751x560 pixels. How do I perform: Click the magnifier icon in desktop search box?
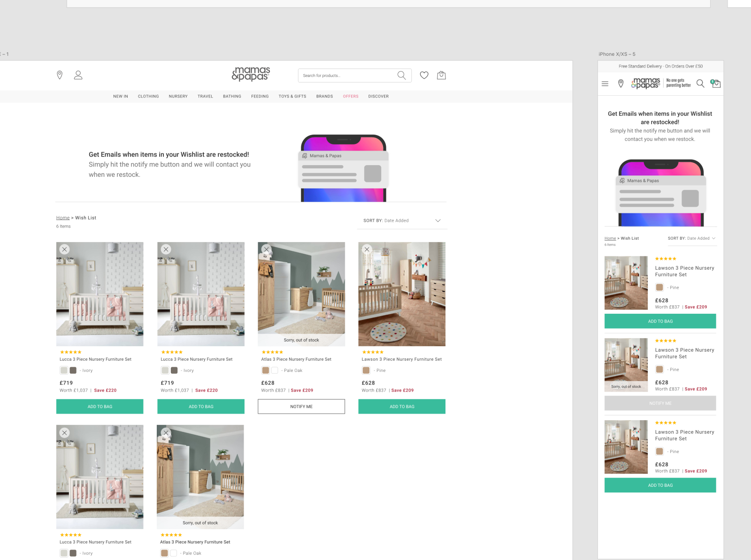click(x=402, y=76)
